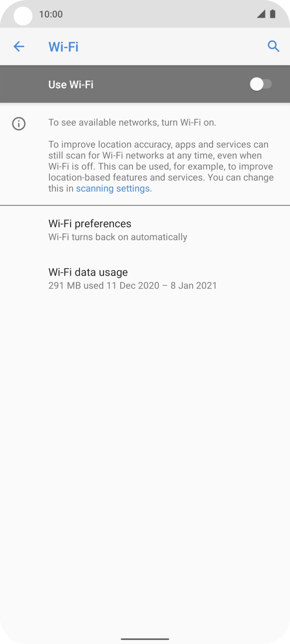Open scanning settings via the blue link
This screenshot has width=290, height=644.
pyautogui.click(x=113, y=188)
